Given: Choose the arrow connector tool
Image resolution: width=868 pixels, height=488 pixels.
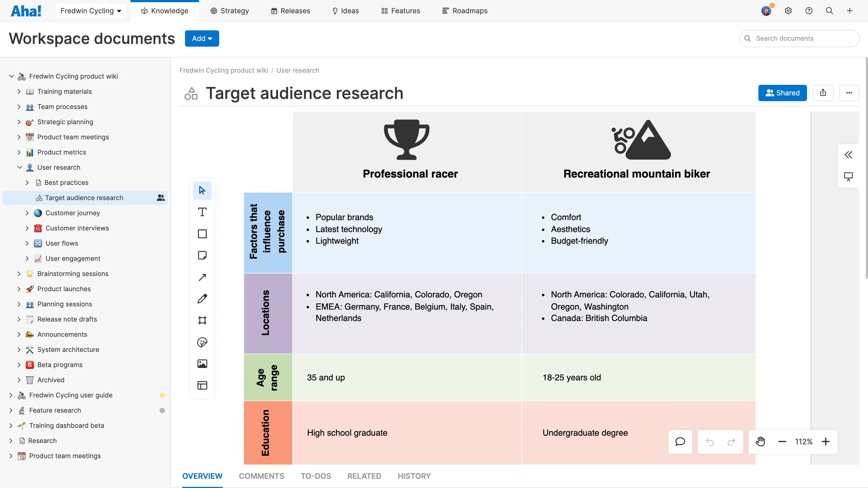Looking at the screenshot, I should coord(202,277).
